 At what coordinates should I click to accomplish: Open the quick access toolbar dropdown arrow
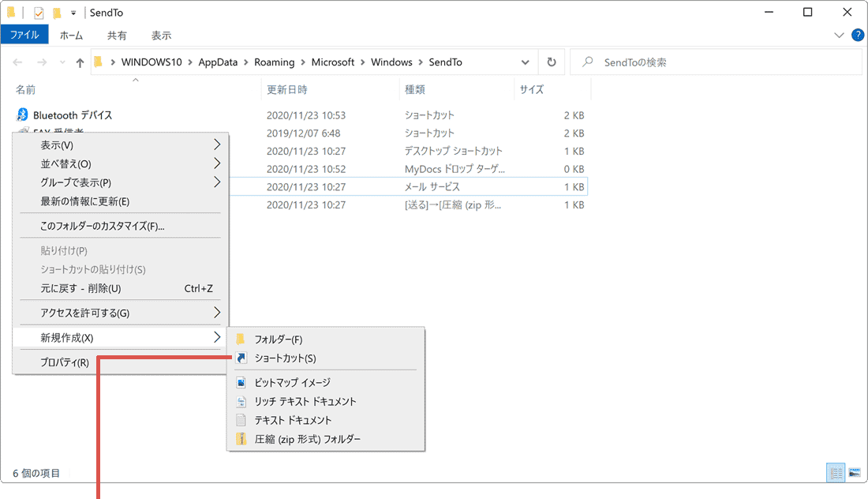pyautogui.click(x=73, y=13)
